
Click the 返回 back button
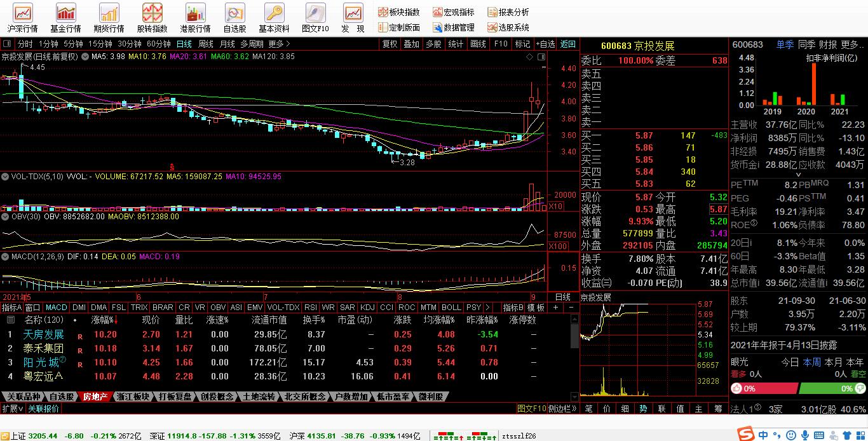point(567,44)
